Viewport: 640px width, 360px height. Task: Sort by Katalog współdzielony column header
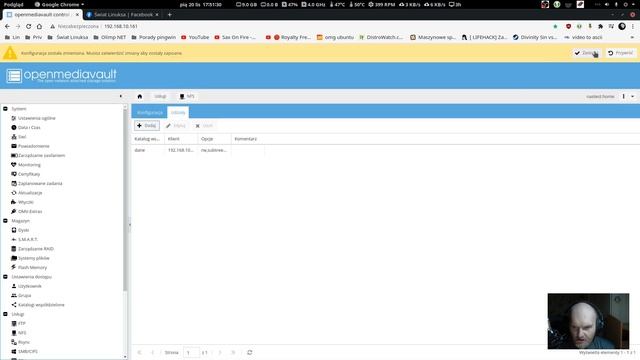click(x=148, y=139)
